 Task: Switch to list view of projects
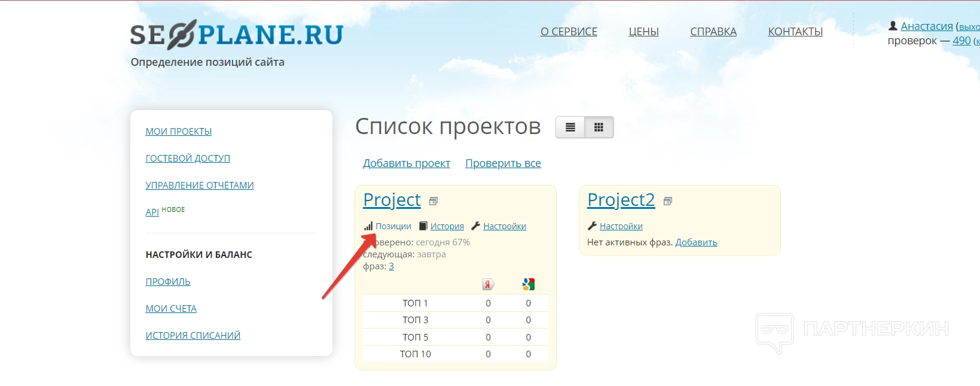pos(570,127)
